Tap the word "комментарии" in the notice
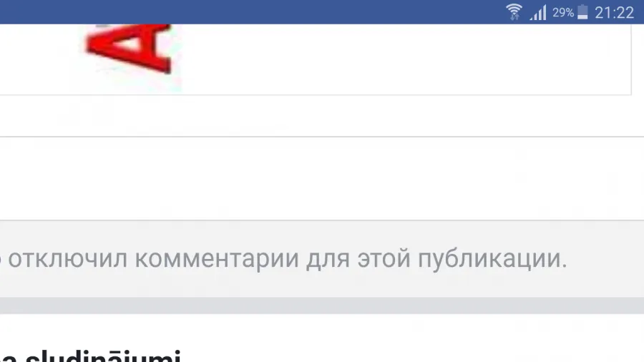The height and width of the screenshot is (362, 644). (216, 259)
